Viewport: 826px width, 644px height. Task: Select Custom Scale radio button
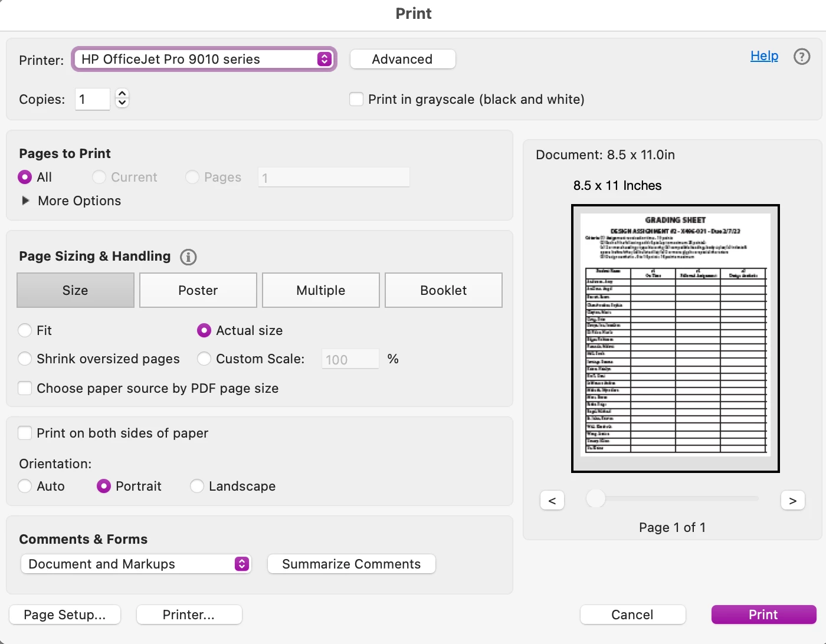(204, 359)
